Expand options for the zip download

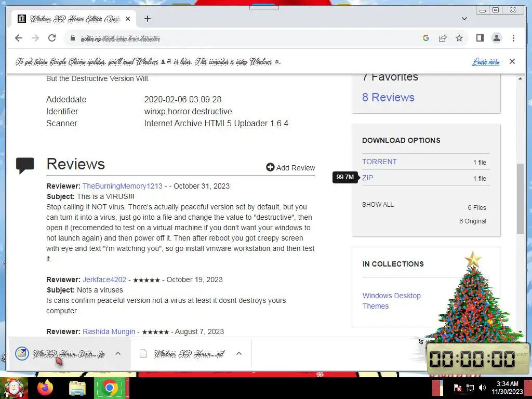tap(118, 353)
